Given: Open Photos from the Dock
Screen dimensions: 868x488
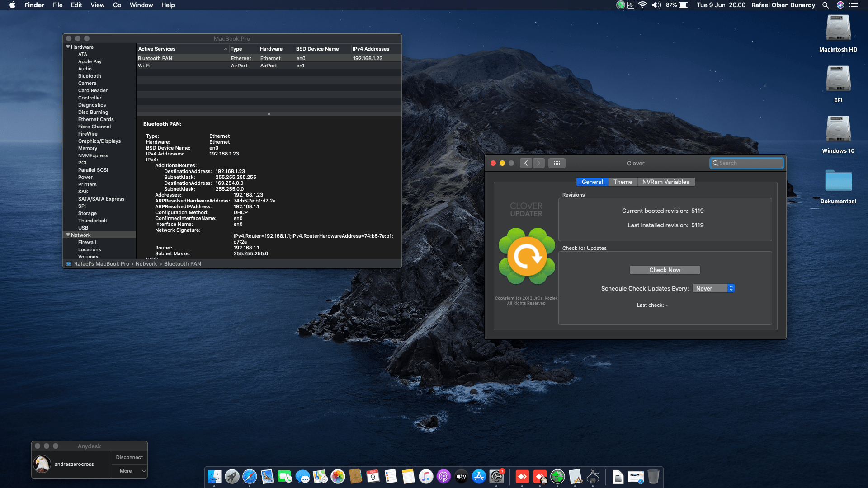Looking at the screenshot, I should [338, 476].
